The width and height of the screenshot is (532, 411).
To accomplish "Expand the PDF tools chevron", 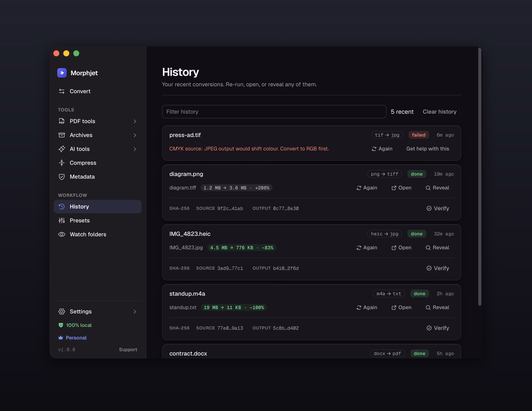I will [135, 121].
